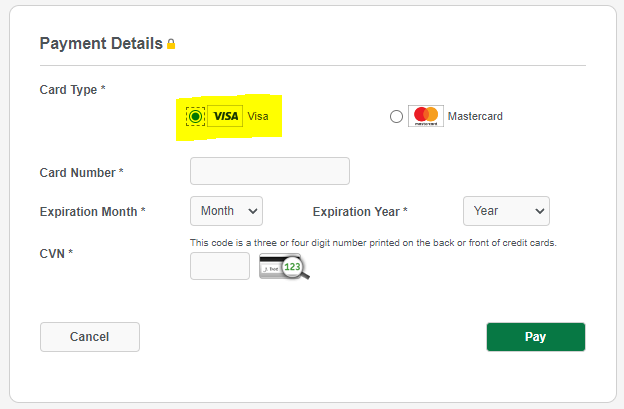Focus the Card Number input field
624x409 pixels.
[270, 171]
